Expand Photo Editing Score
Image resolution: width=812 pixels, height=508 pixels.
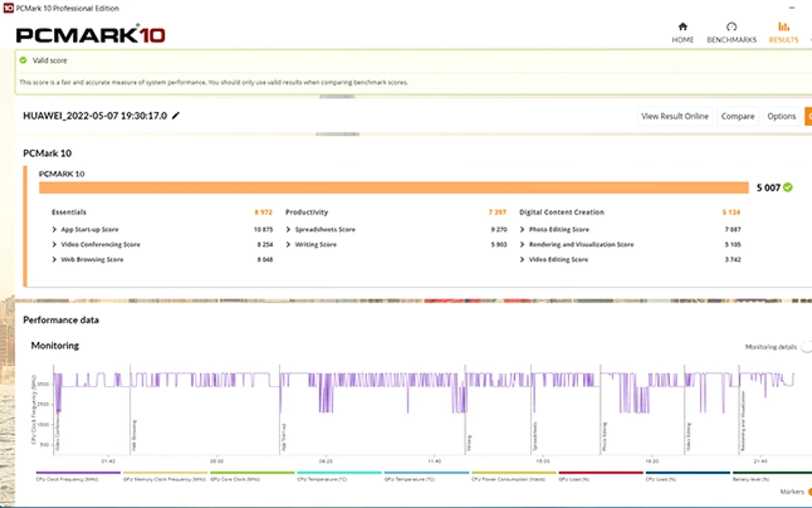522,230
